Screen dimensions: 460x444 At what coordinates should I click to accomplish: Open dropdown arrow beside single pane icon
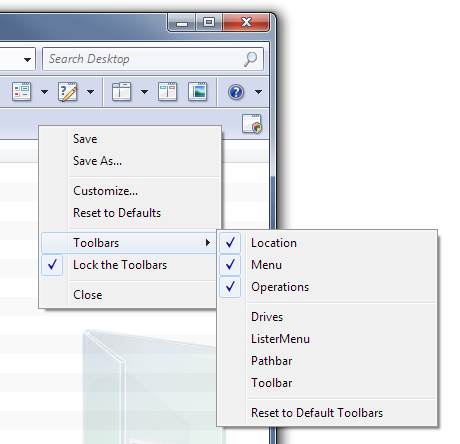144,92
